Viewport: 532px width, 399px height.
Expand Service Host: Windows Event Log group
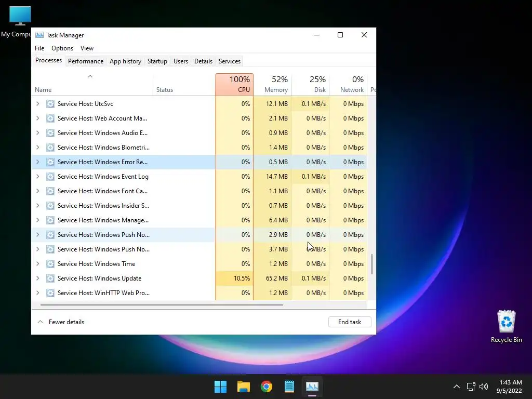point(37,177)
